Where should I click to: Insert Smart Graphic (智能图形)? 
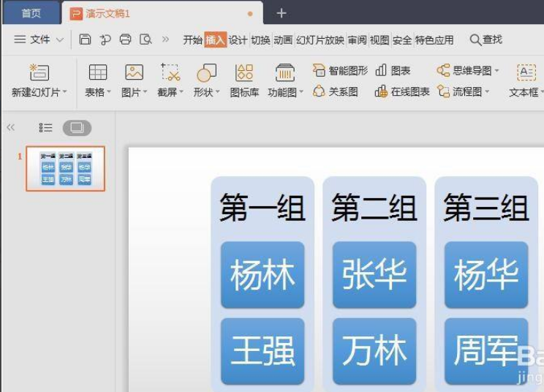(x=340, y=70)
